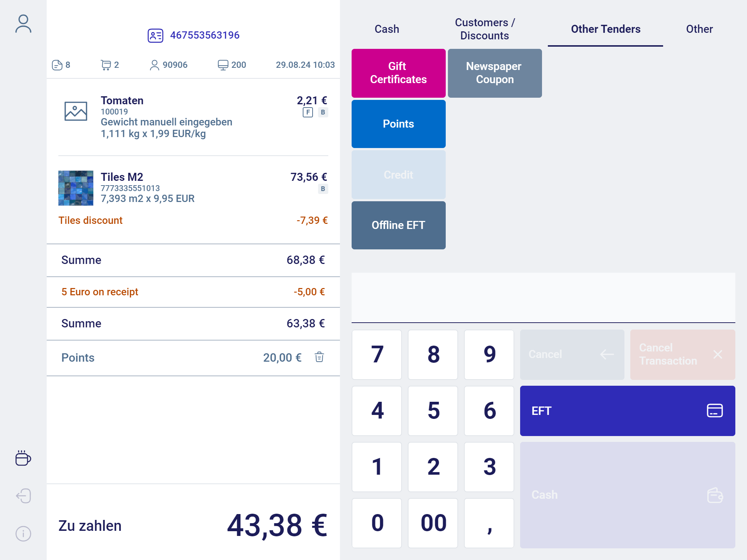Click the Tiles M2 product thumbnail
The width and height of the screenshot is (747, 560).
76,188
